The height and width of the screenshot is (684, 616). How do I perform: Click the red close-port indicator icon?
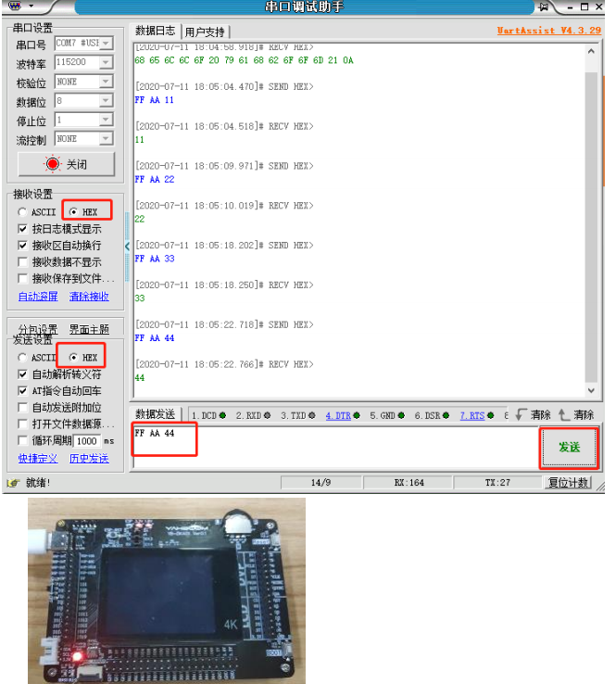[52, 164]
